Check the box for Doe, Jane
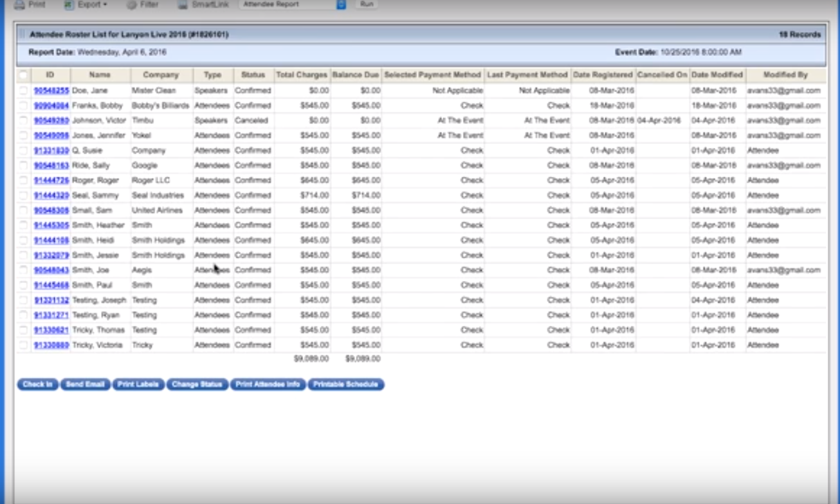The width and height of the screenshot is (840, 504). (23, 91)
